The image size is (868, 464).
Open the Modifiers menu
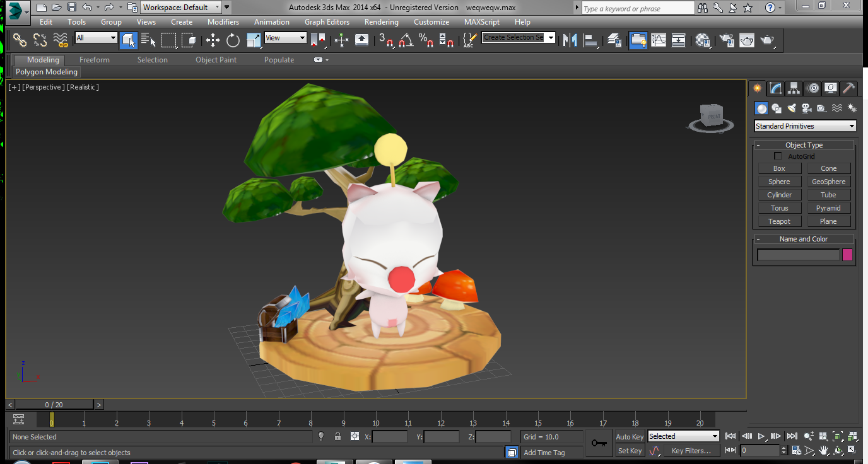[223, 22]
